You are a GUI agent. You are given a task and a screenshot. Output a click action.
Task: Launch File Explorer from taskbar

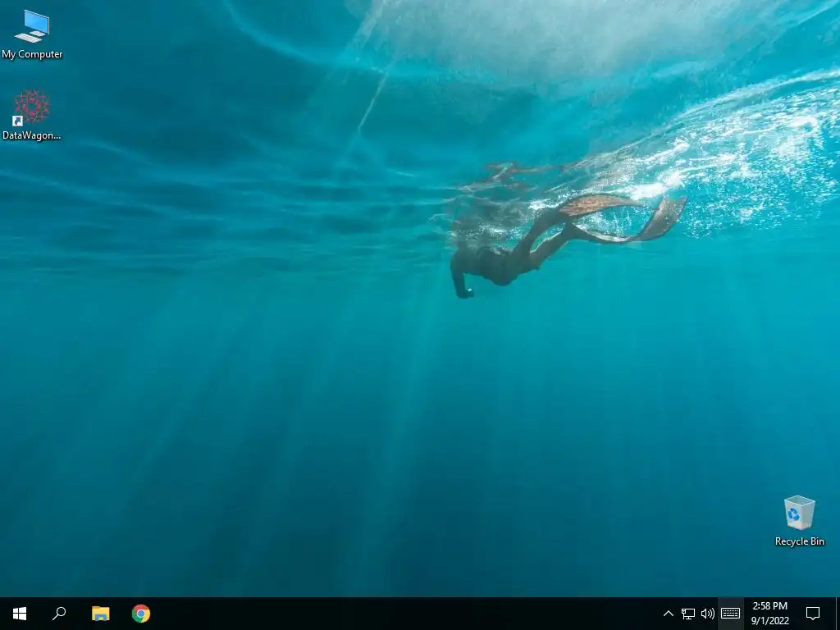[x=100, y=614]
